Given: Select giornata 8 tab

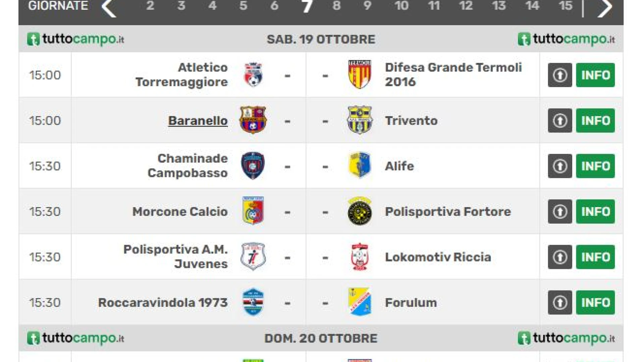Looking at the screenshot, I should tap(336, 6).
